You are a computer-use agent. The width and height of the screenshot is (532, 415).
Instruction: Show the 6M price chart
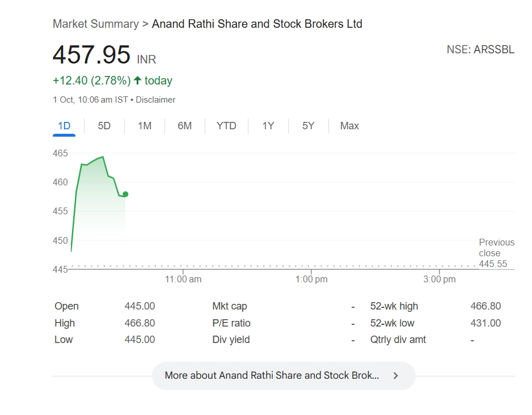185,126
